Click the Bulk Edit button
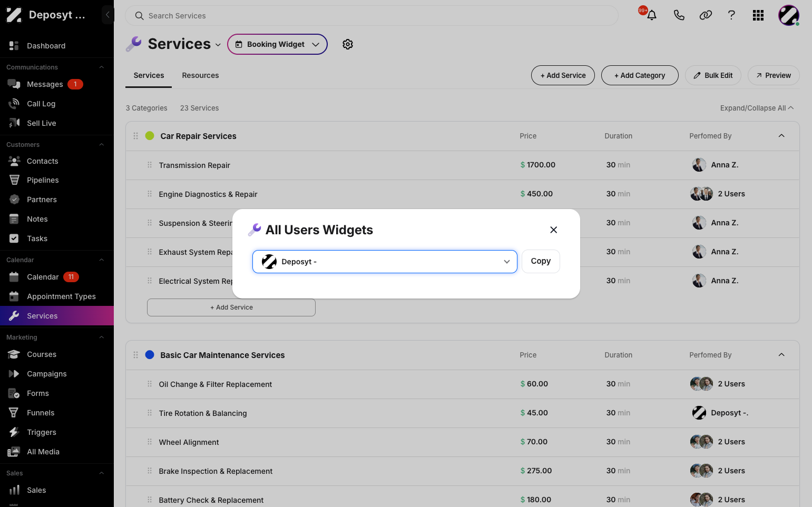This screenshot has width=812, height=507. tap(713, 75)
